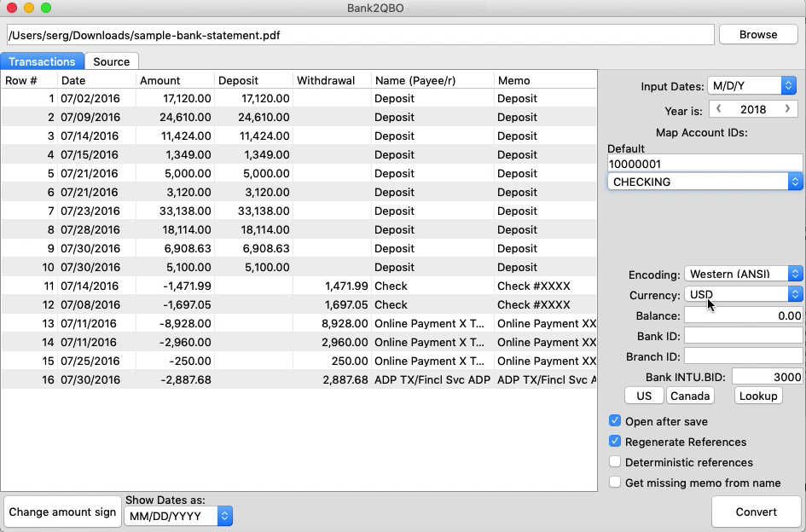Enable Get missing memo from name

click(615, 483)
